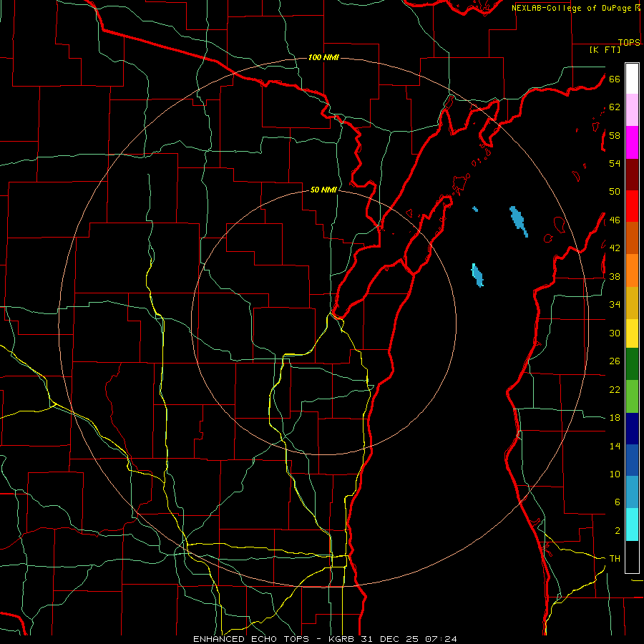
Task: Click the TOPS legend title
Action: click(629, 42)
